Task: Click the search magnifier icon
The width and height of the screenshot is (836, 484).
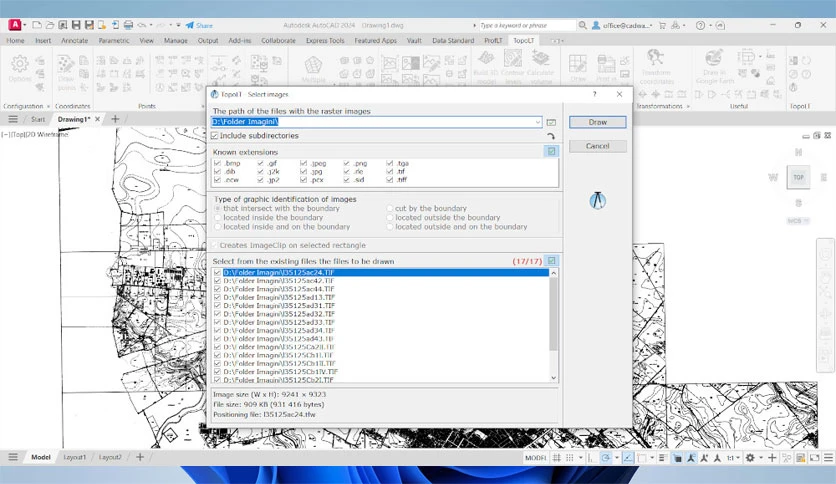Action: (583, 25)
